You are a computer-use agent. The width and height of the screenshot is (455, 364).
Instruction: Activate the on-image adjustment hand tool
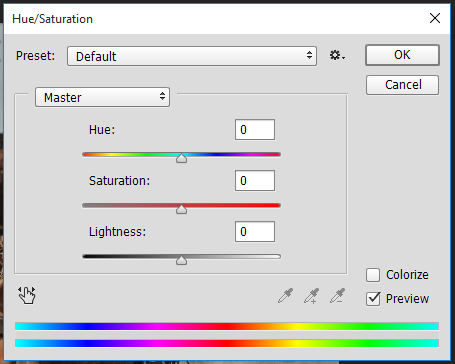coord(26,295)
